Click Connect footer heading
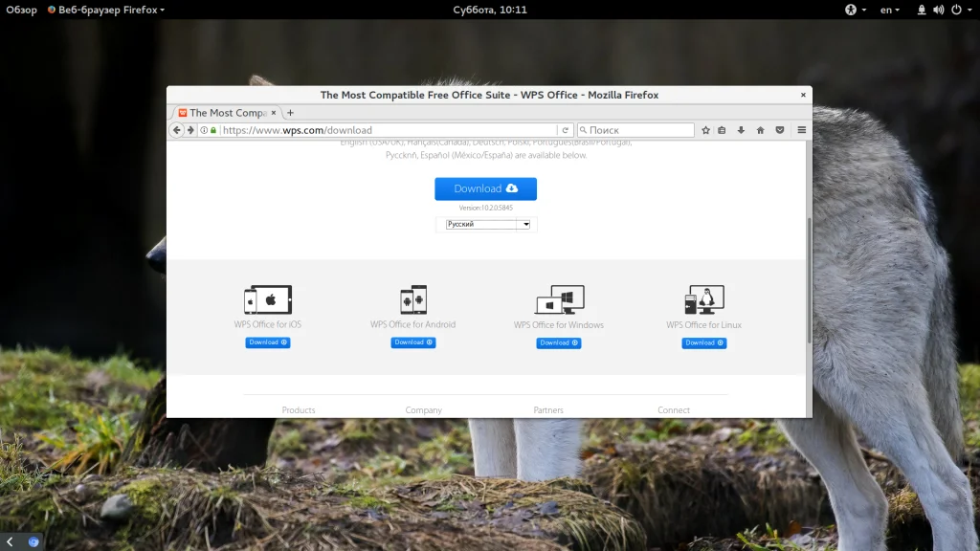Viewport: 980px width, 551px height. [674, 409]
